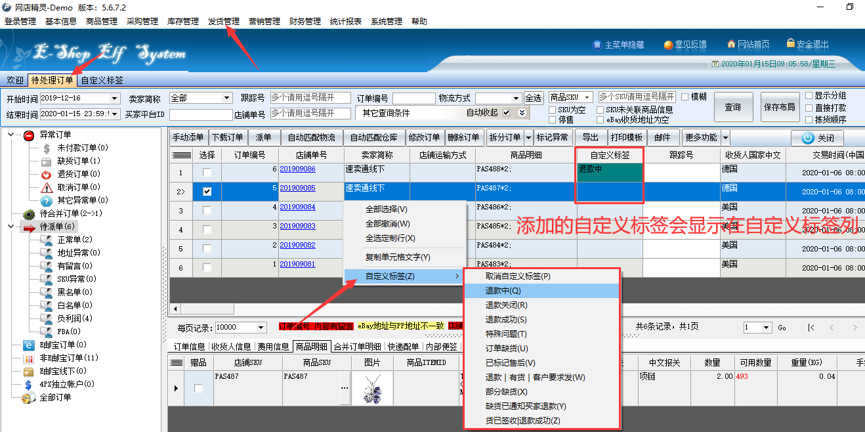Enable the 停售 checkbox

[553, 119]
